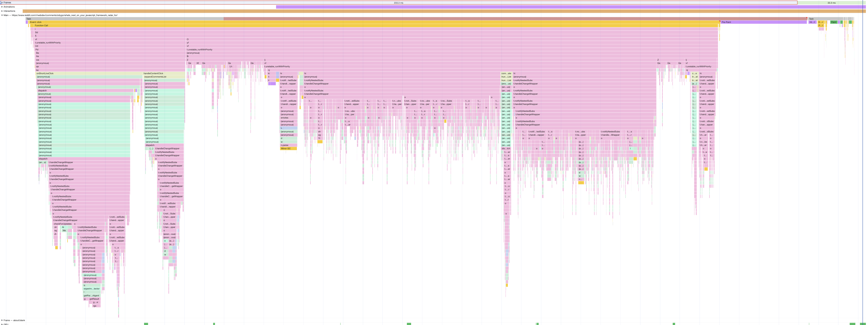
Task: Click the getResult function entry
Action: tap(94, 299)
